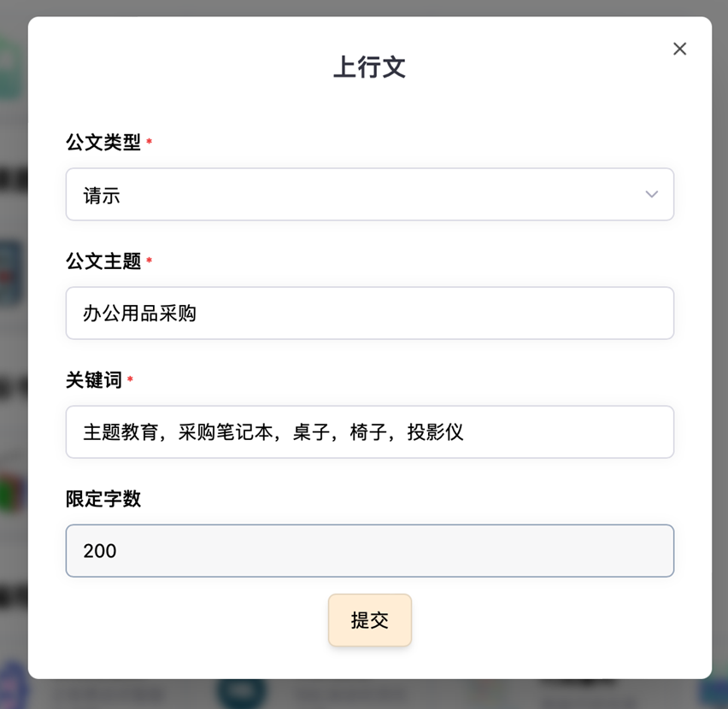Click the dimmed backdrop below the dialog

(x=372, y=694)
